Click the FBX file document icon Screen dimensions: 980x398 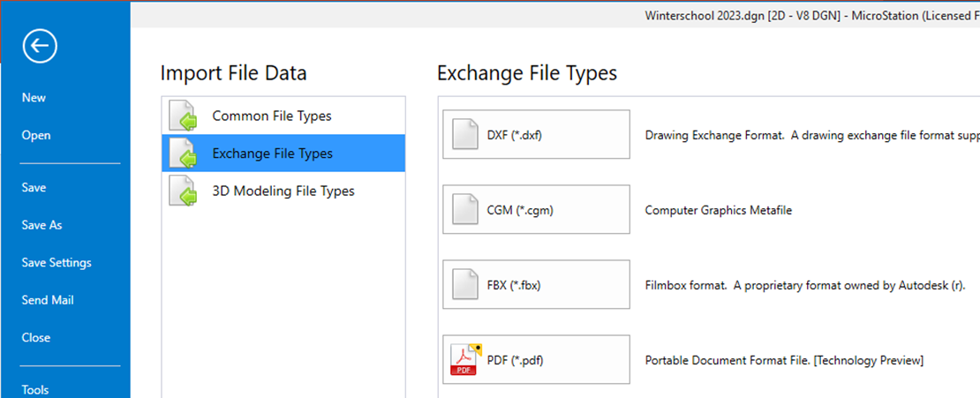coord(464,285)
